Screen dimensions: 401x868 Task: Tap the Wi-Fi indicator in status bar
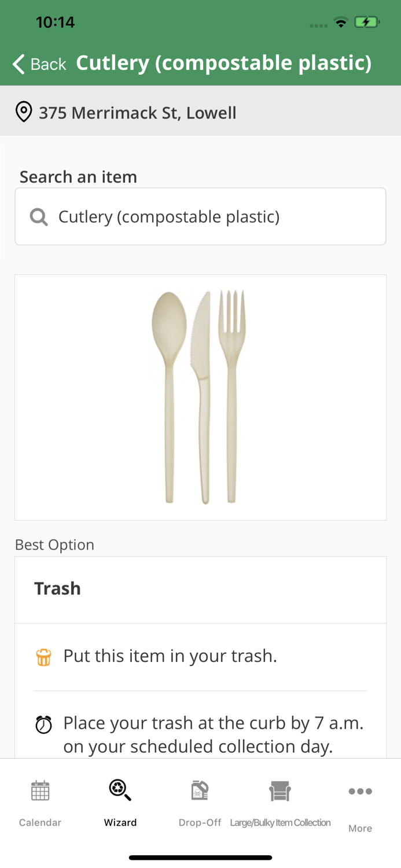[x=341, y=22]
